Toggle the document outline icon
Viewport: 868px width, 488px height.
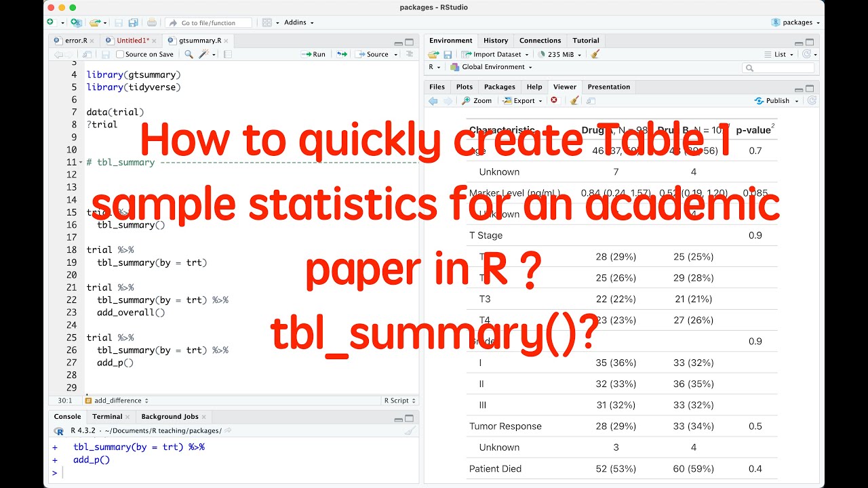pos(409,54)
